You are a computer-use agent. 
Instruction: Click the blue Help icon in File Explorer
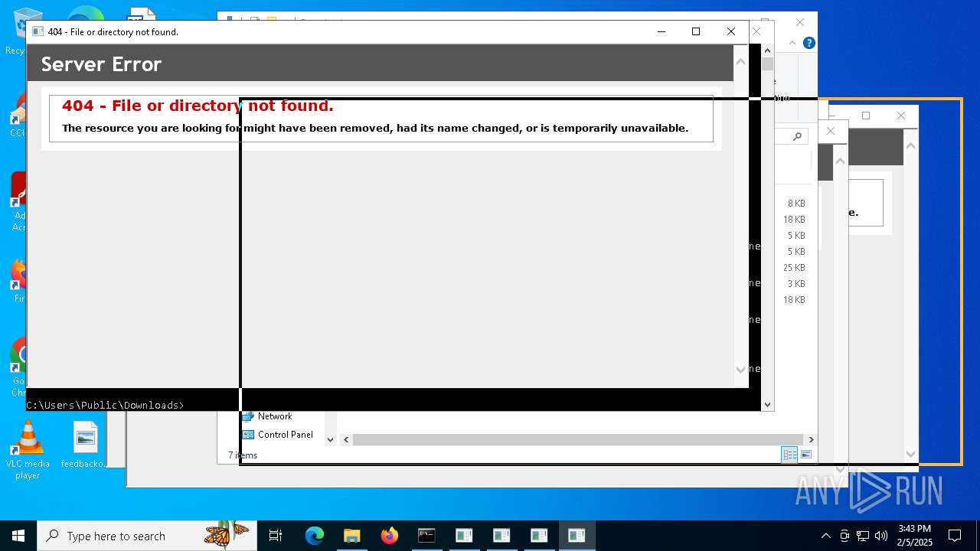click(x=808, y=43)
